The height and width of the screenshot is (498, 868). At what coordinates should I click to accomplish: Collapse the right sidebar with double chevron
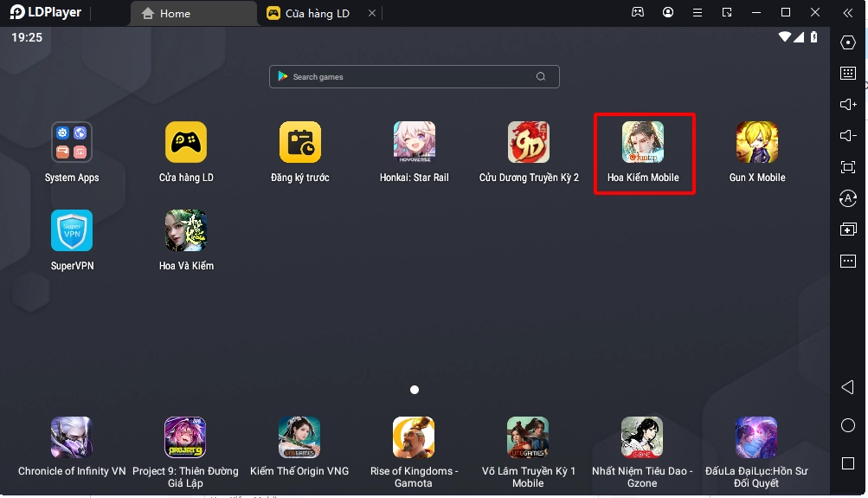847,13
